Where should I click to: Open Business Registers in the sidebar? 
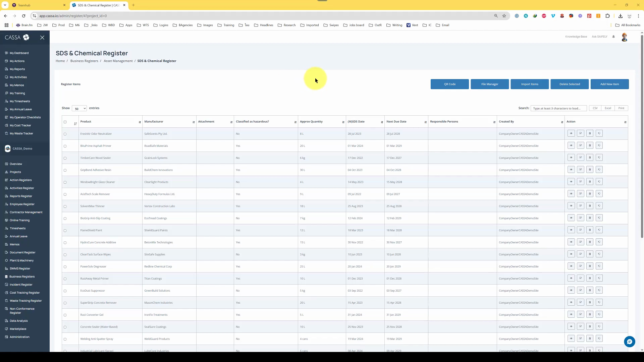point(22,277)
